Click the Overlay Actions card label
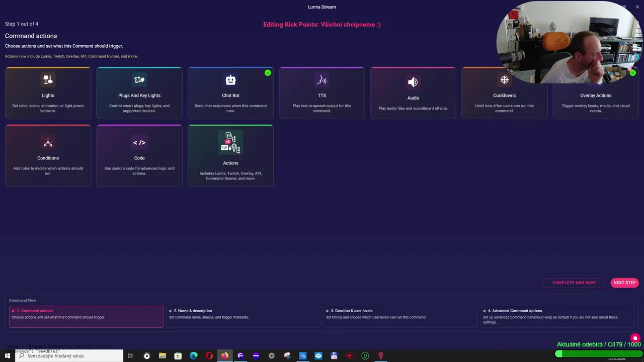 (596, 96)
